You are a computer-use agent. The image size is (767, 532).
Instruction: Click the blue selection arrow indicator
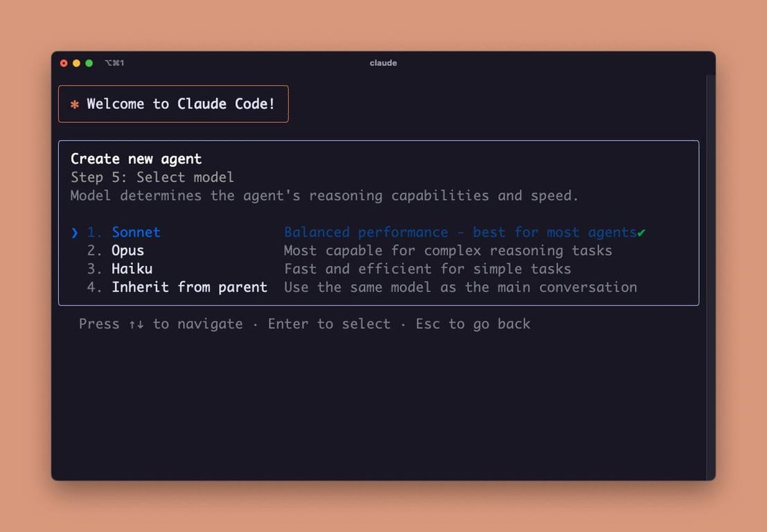tap(74, 232)
